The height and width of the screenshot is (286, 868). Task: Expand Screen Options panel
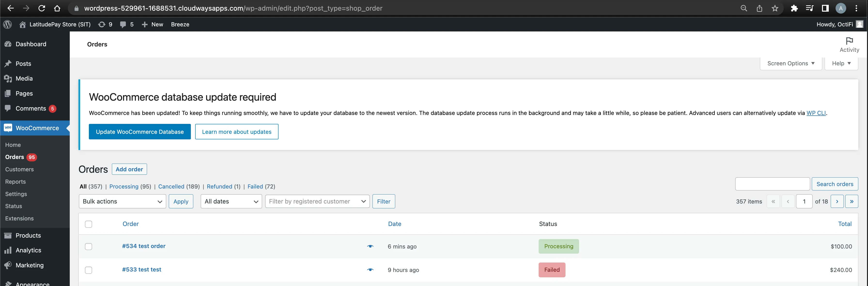point(791,64)
